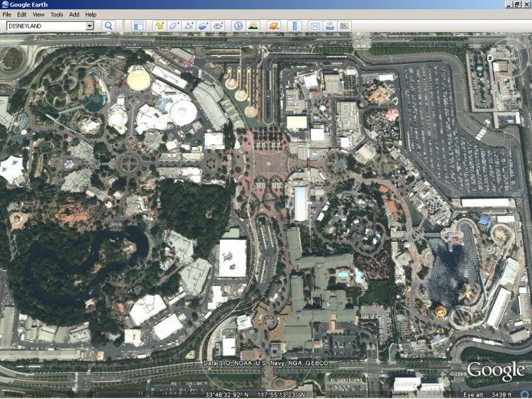The width and height of the screenshot is (532, 399).
Task: Click View in Google Maps icon
Action: tap(344, 26)
